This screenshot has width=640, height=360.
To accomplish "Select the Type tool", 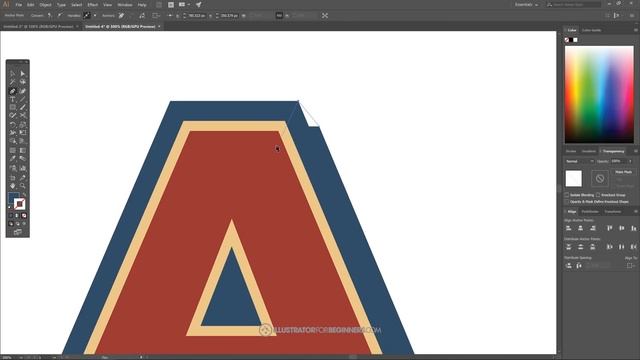I will coord(13,99).
